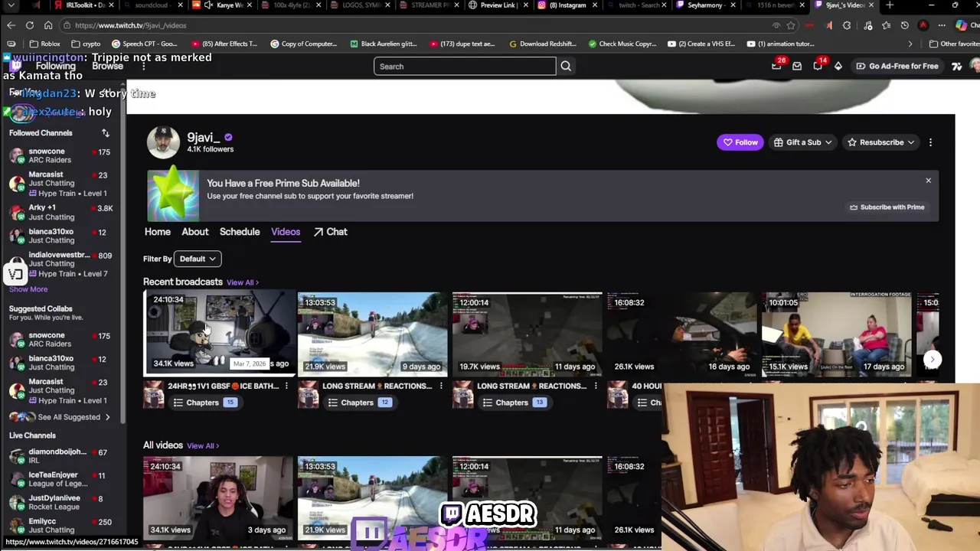Expand the See All Suggested collabs
The image size is (980, 551).
pyautogui.click(x=60, y=417)
